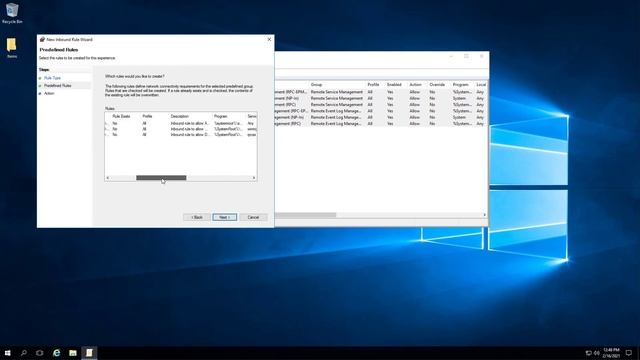Image resolution: width=640 pixels, height=360 pixels.
Task: Minimize the background firewall window
Action: pyautogui.click(x=451, y=56)
